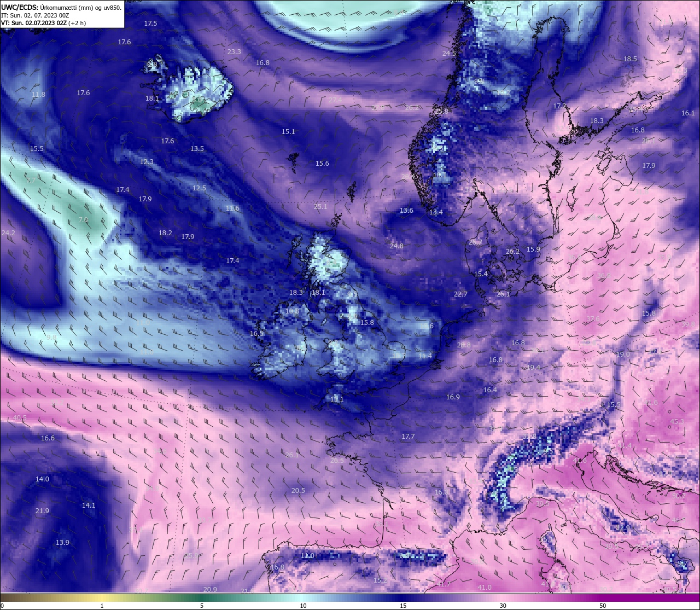Screen dimensions: 700x610
Task: Click the 18.2 value label
Action: tap(165, 233)
